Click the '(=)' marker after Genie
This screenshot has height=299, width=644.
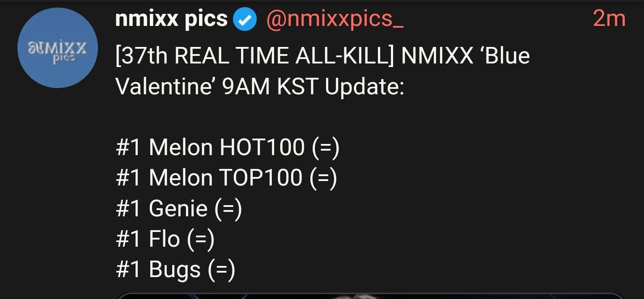[228, 209]
